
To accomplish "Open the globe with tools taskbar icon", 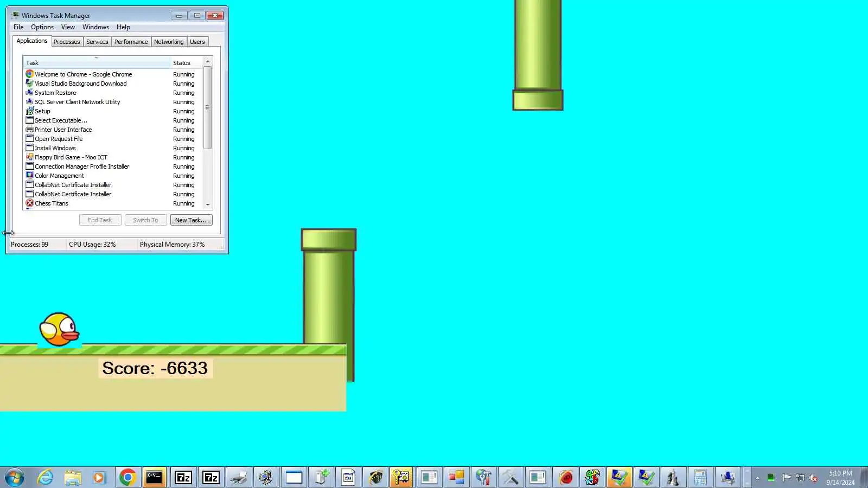I will [x=483, y=477].
